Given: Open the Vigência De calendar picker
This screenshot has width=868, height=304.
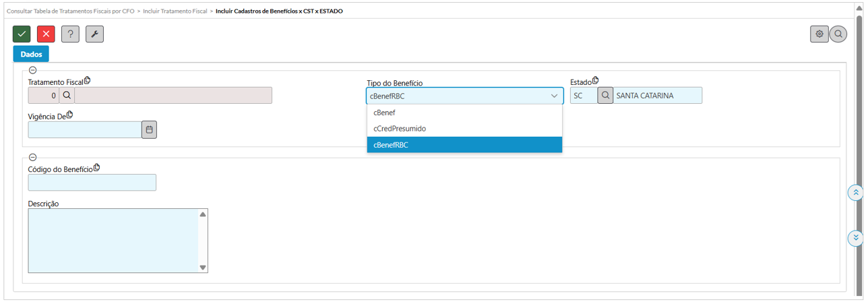Looking at the screenshot, I should pos(149,129).
